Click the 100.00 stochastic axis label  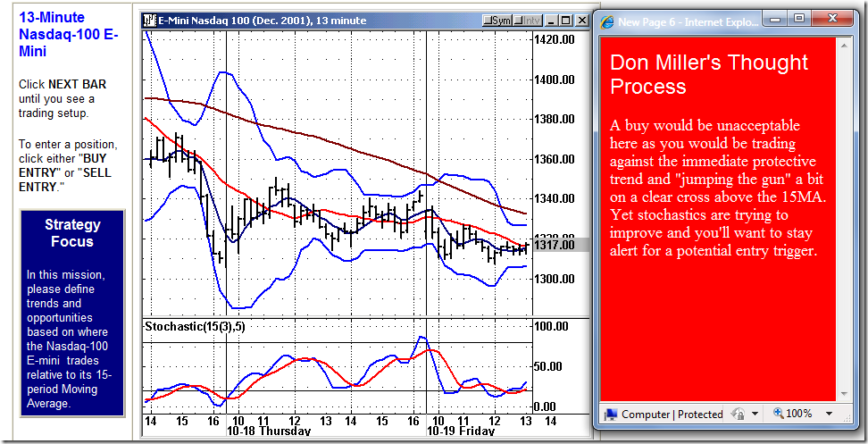pyautogui.click(x=550, y=326)
